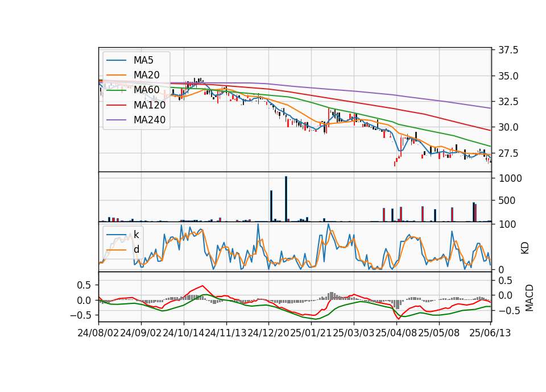
Task: Click the left MACD axis 0.5 label
Action: pos(84,285)
